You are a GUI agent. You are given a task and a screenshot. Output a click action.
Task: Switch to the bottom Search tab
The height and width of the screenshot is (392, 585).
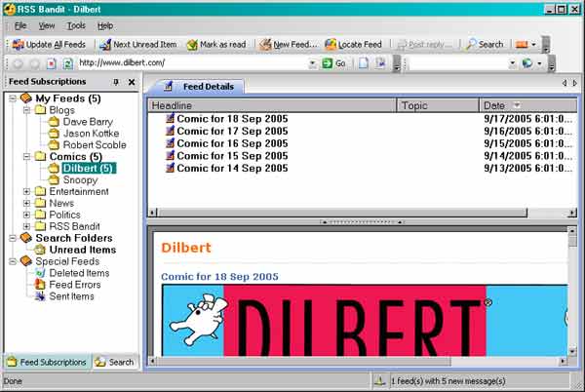[115, 362]
